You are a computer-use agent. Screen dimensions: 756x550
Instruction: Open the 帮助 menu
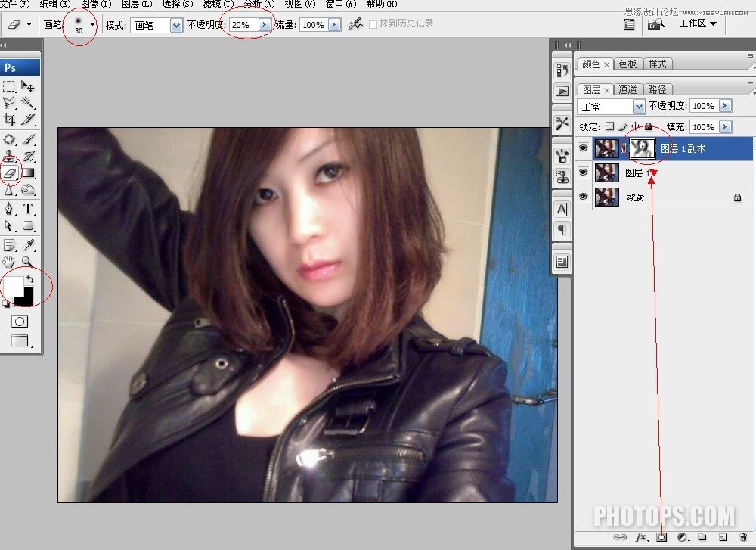(382, 5)
